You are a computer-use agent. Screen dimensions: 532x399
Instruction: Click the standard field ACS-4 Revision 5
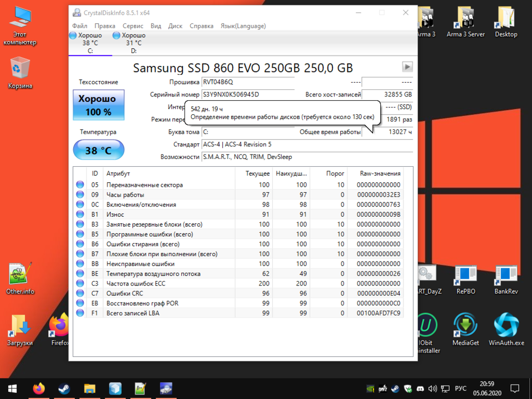[307, 144]
